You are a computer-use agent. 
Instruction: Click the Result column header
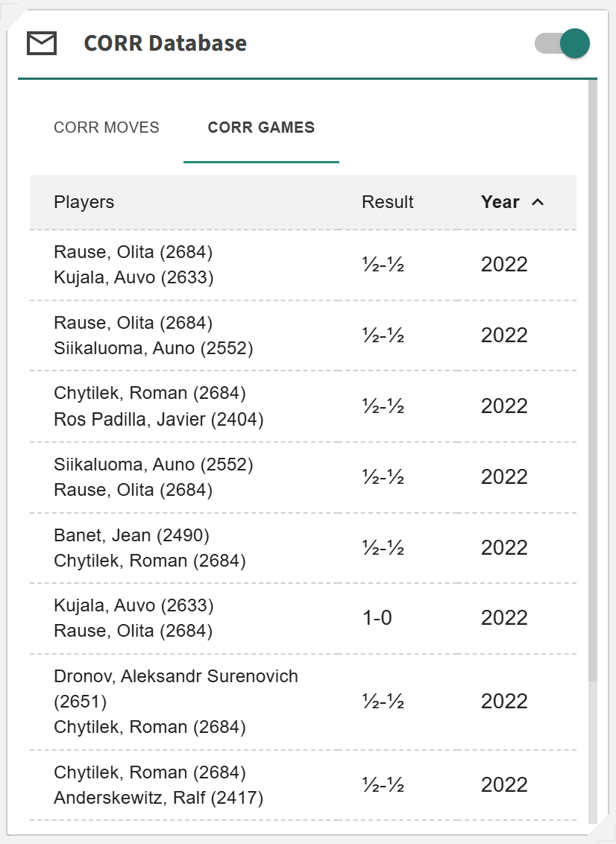click(x=387, y=202)
